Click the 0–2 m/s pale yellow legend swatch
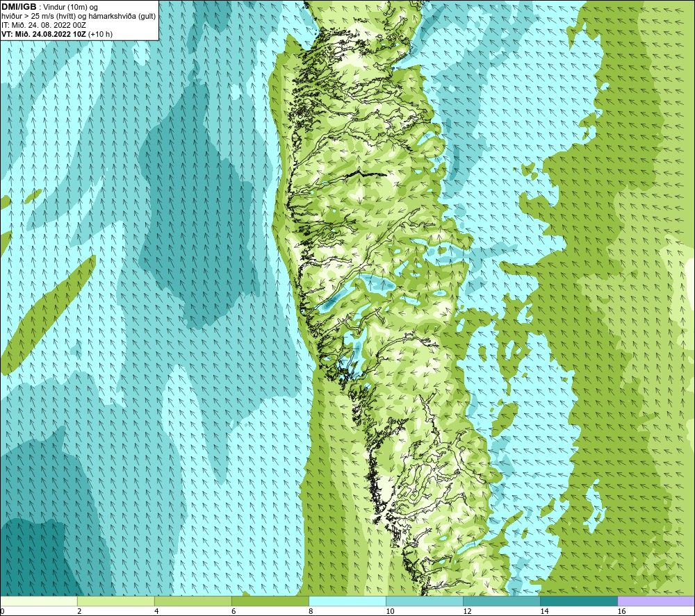The height and width of the screenshot is (616, 695). click(38, 601)
